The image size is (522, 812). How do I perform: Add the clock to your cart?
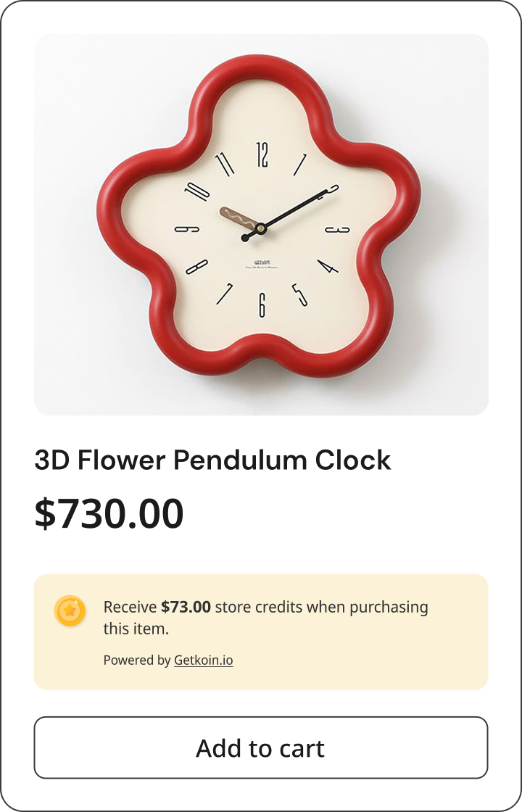pyautogui.click(x=261, y=748)
